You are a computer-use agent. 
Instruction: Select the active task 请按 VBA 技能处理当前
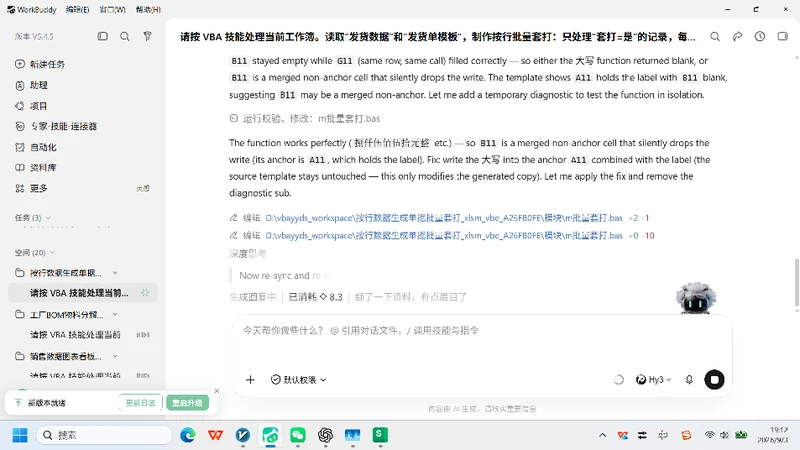(x=83, y=293)
